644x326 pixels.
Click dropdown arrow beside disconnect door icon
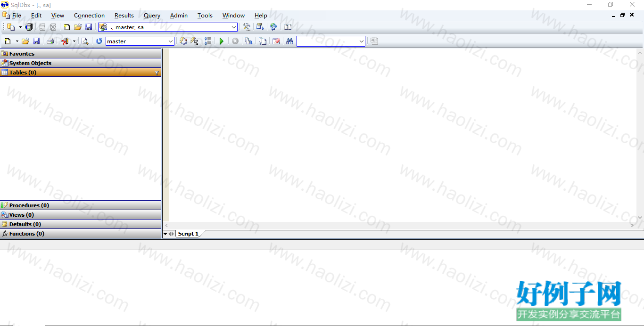coord(74,41)
